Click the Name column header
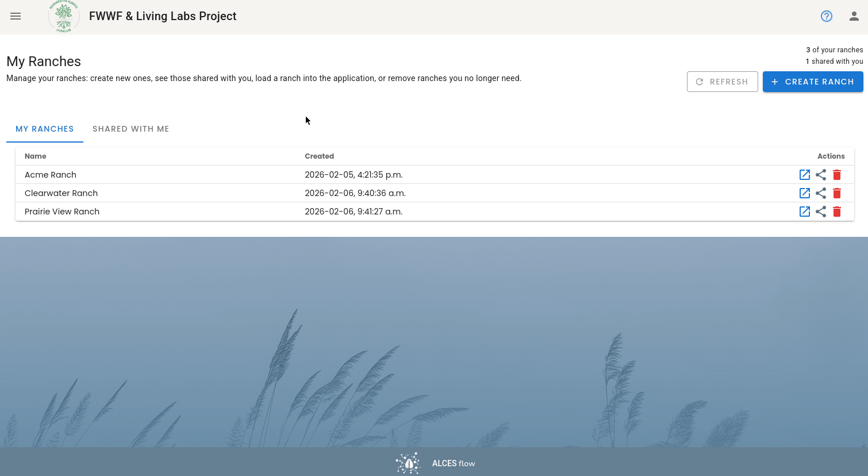The image size is (868, 476). coord(36,156)
